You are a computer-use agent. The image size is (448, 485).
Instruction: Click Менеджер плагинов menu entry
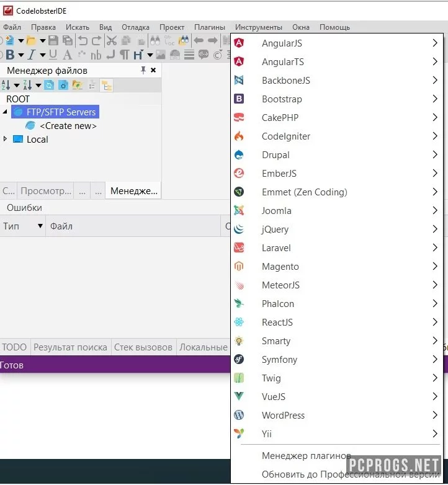(307, 456)
